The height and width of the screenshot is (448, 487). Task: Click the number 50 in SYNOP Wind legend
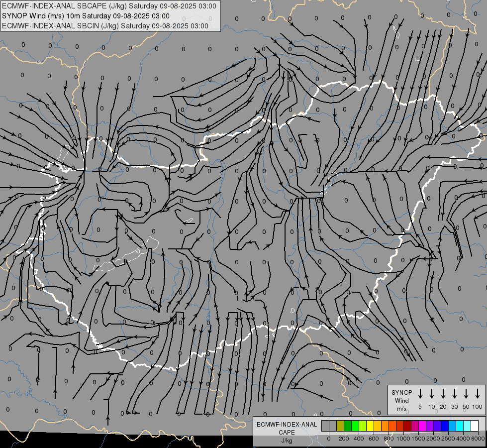click(466, 407)
